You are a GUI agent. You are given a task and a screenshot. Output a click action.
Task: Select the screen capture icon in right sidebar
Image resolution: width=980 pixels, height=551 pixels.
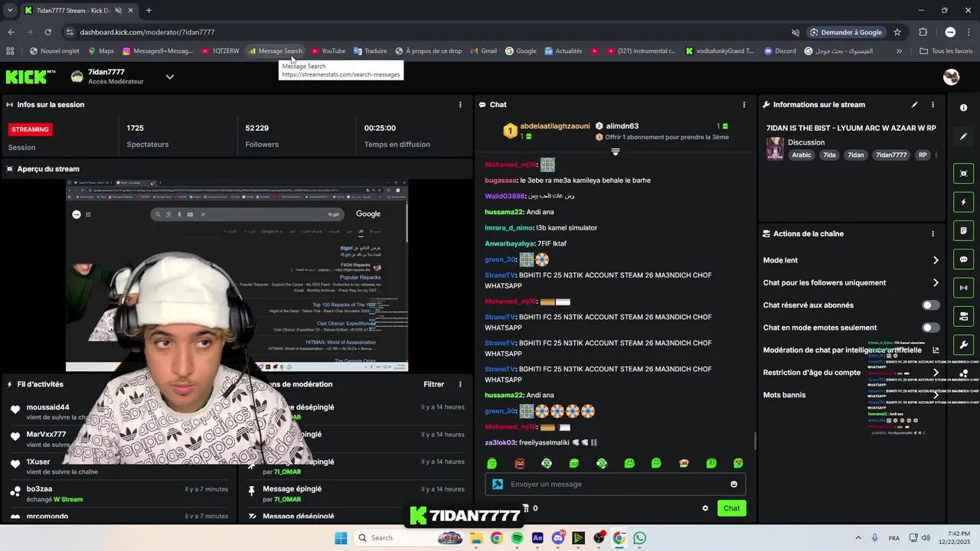tap(963, 174)
